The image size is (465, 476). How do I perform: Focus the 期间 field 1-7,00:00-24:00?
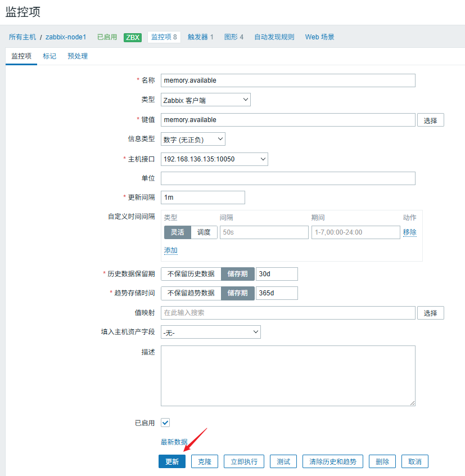(356, 232)
